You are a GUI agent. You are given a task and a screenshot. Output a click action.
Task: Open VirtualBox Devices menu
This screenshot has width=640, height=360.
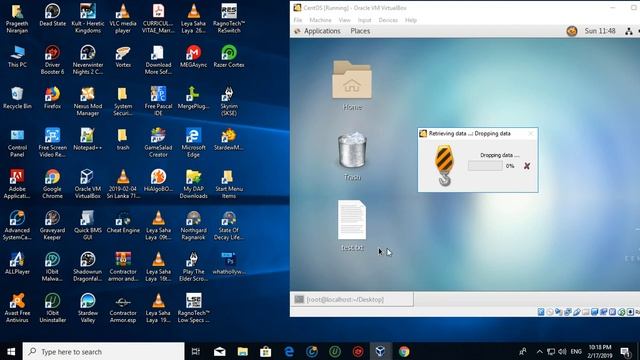(388, 20)
